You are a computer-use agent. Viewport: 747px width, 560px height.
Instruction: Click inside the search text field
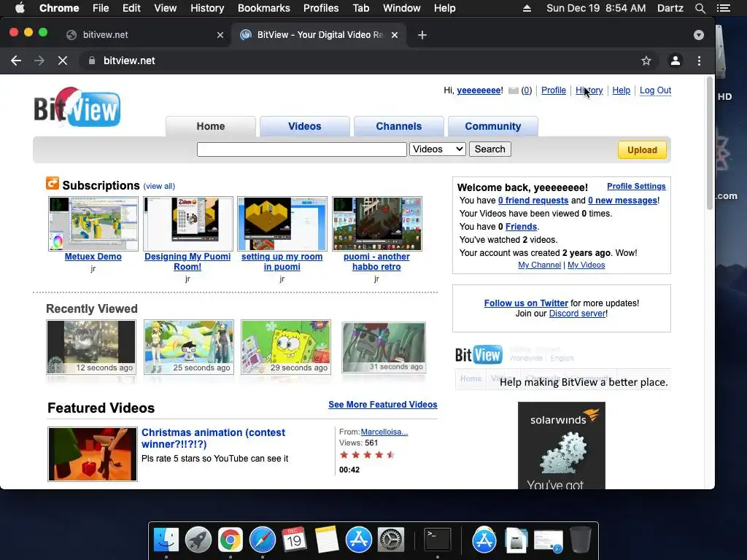point(301,149)
